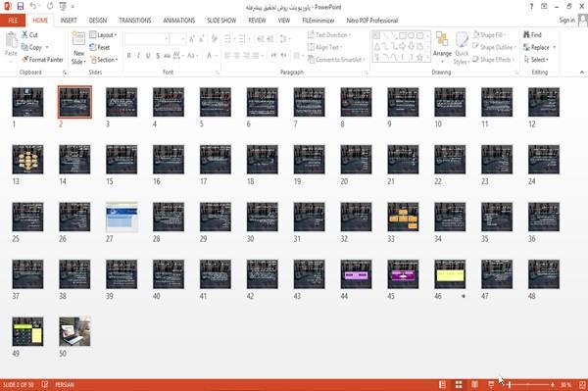This screenshot has width=588, height=391.
Task: Switch to Normal view in status bar
Action: click(x=443, y=384)
